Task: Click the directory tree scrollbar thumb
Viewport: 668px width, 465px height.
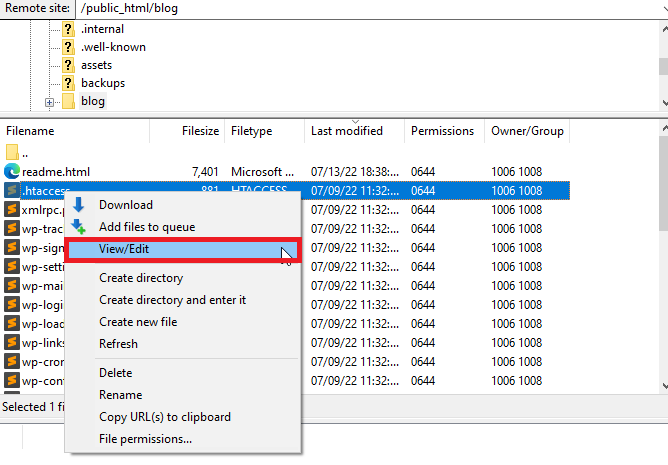Action: (664, 66)
